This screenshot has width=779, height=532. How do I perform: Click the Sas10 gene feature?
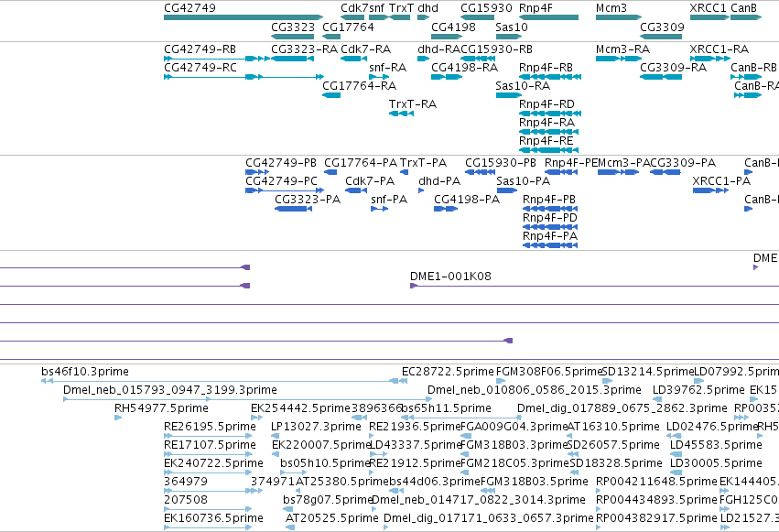(x=509, y=37)
